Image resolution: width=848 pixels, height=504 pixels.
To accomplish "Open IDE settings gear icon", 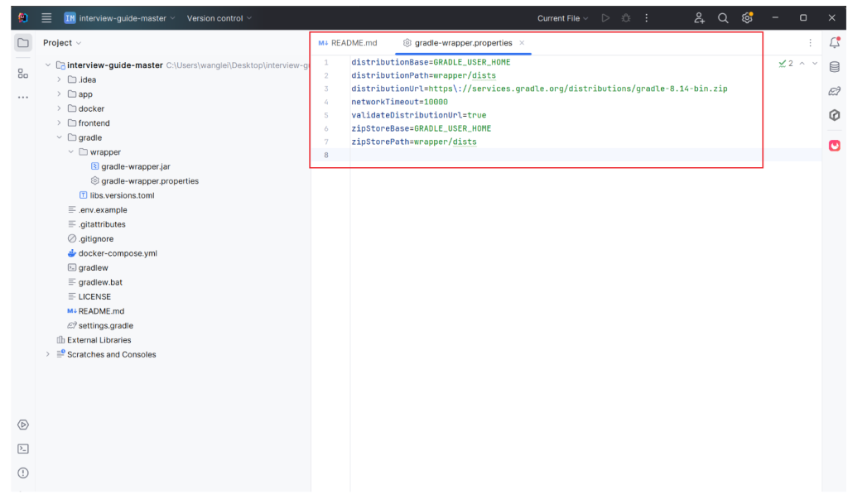I will coord(747,18).
